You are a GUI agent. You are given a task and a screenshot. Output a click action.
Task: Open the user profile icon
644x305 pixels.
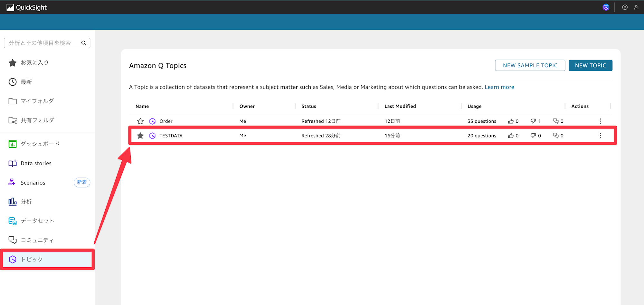636,7
